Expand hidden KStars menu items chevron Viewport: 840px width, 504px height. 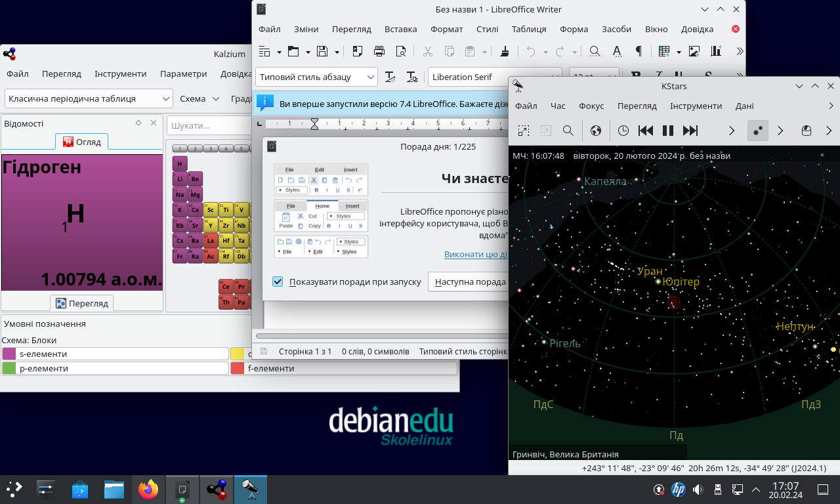click(831, 106)
